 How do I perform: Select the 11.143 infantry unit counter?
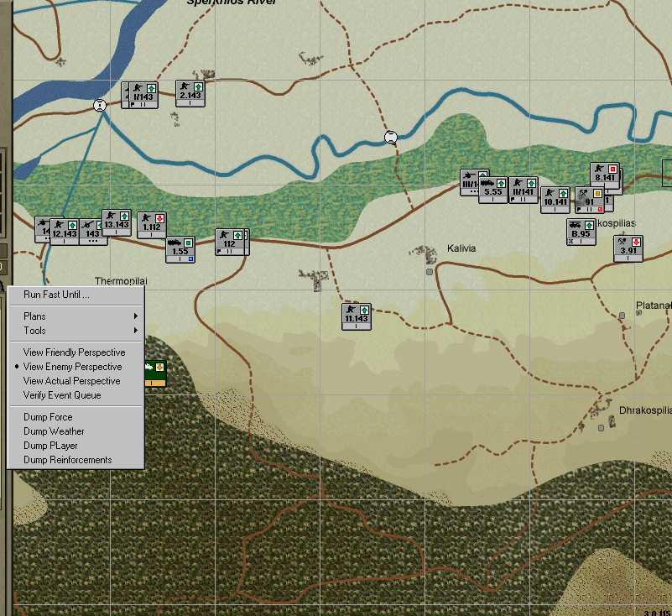tap(357, 316)
